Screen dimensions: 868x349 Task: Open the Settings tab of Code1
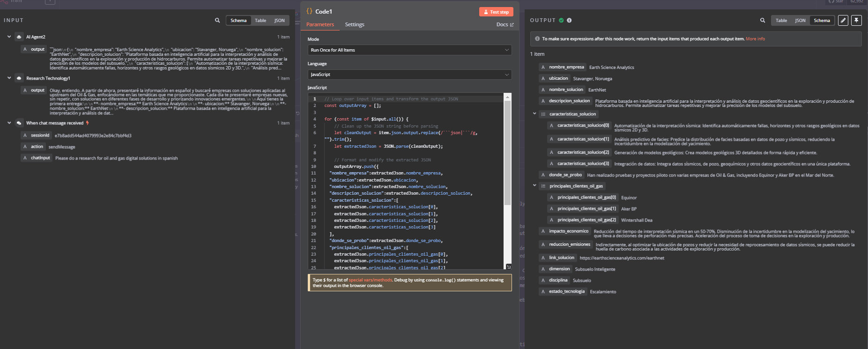point(355,24)
